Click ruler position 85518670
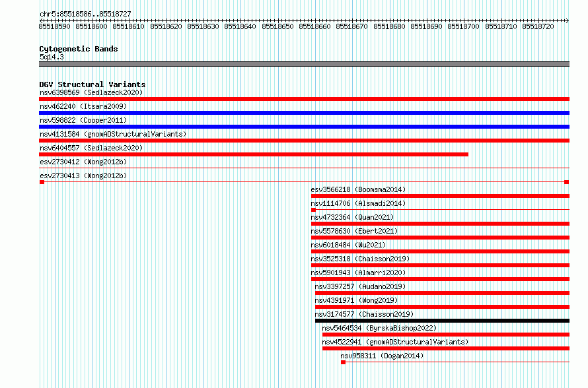The height and width of the screenshot is (388, 588). point(352,26)
